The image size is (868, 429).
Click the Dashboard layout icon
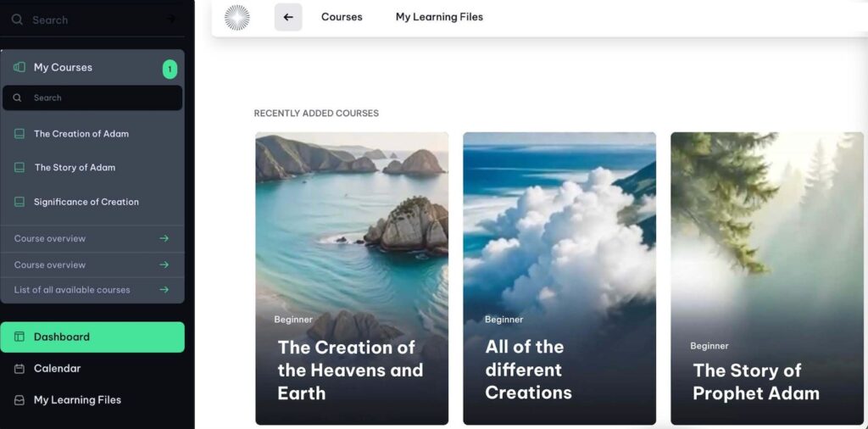[19, 337]
